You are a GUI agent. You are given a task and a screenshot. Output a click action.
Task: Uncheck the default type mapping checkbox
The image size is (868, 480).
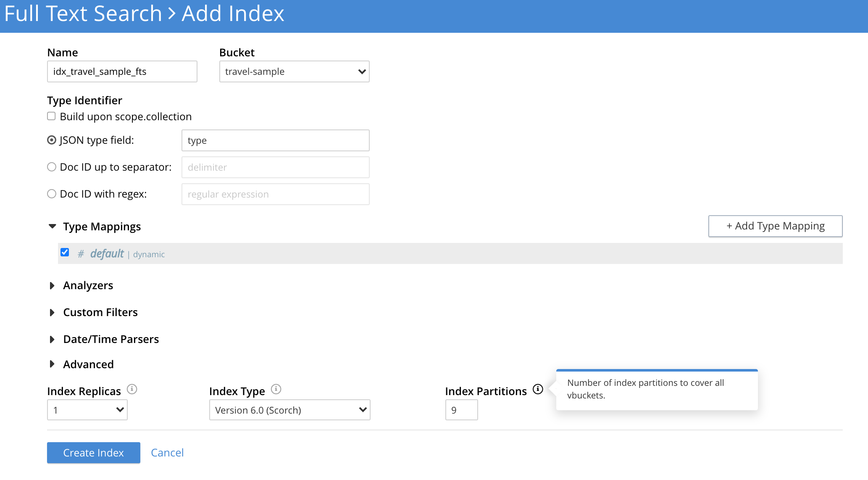[x=65, y=252]
